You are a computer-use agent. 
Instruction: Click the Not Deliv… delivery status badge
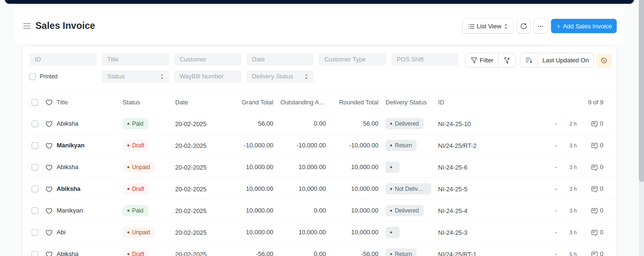point(408,189)
